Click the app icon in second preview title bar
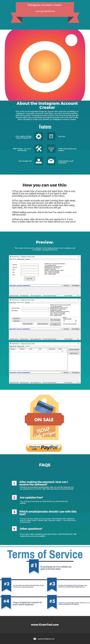The height and width of the screenshot is (644, 90). (x=10, y=300)
